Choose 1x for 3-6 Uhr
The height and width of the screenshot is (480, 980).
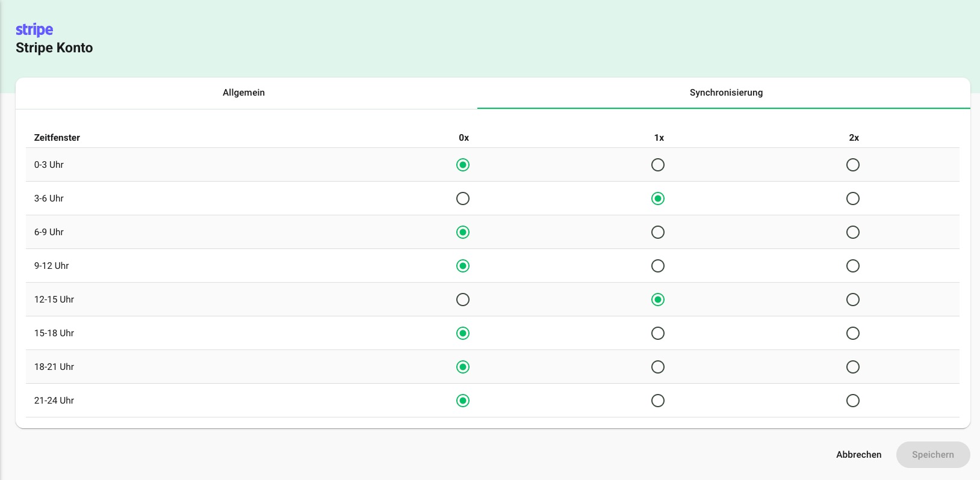click(x=658, y=198)
